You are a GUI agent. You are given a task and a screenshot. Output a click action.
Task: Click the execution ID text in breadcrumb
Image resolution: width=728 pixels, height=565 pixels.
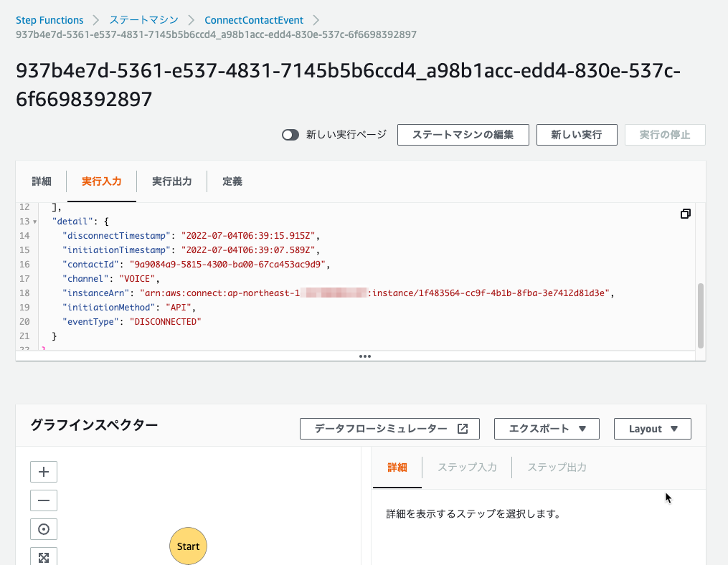tap(217, 34)
